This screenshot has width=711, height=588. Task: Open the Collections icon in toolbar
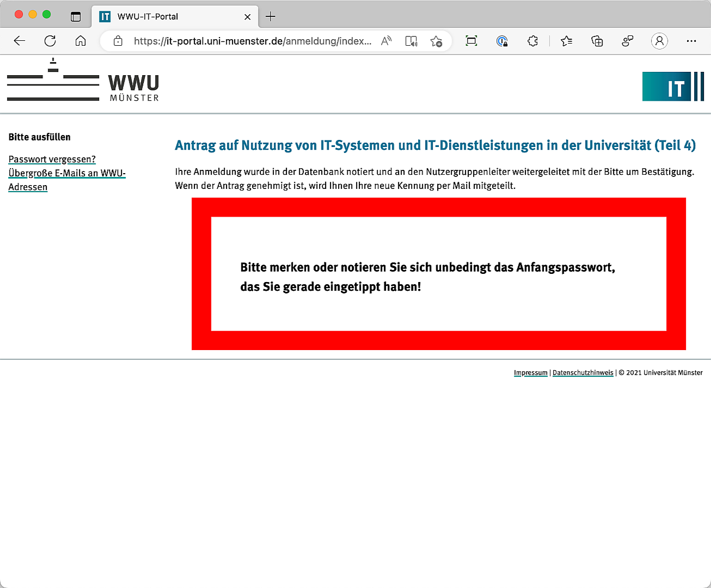[x=597, y=41]
